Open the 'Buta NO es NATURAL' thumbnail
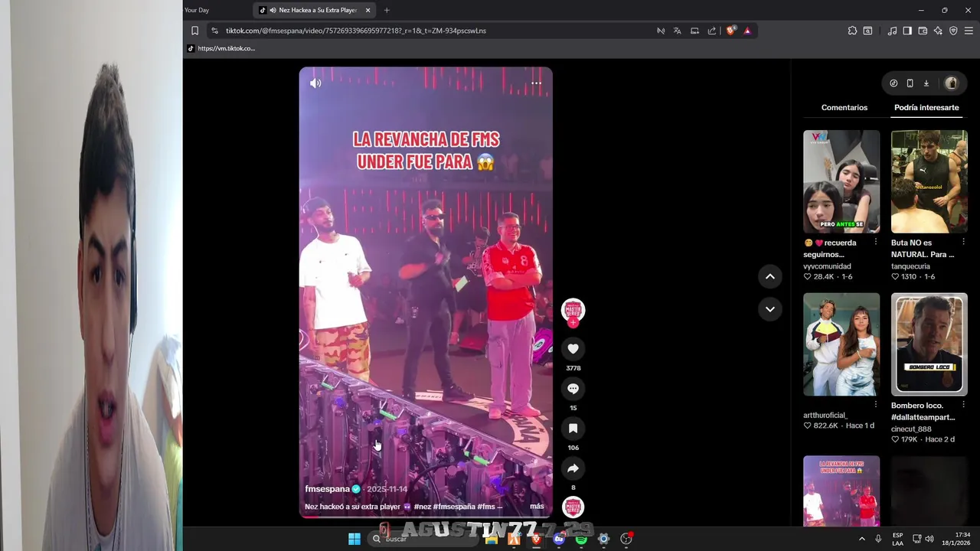This screenshot has width=980, height=551. click(929, 181)
